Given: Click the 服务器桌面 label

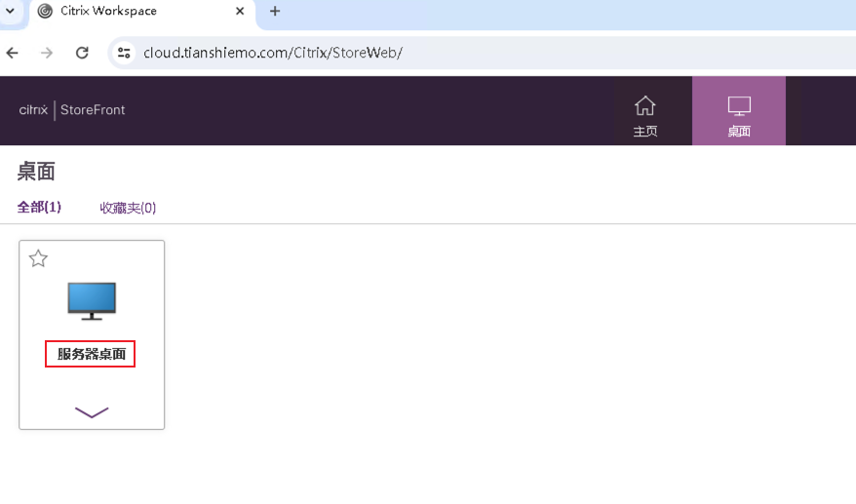Looking at the screenshot, I should (92, 354).
